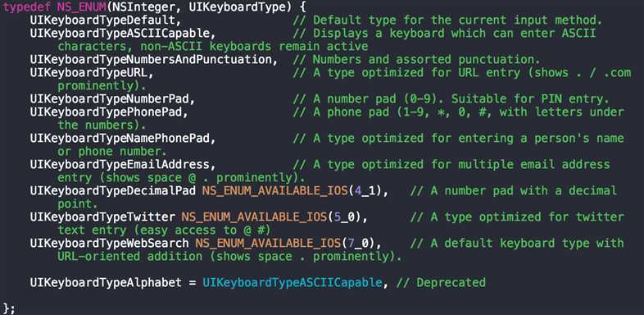Viewport: 644px width, 315px height.
Task: Click comment 'entry (shows space @ . prominently).'
Action: [x=182, y=178]
